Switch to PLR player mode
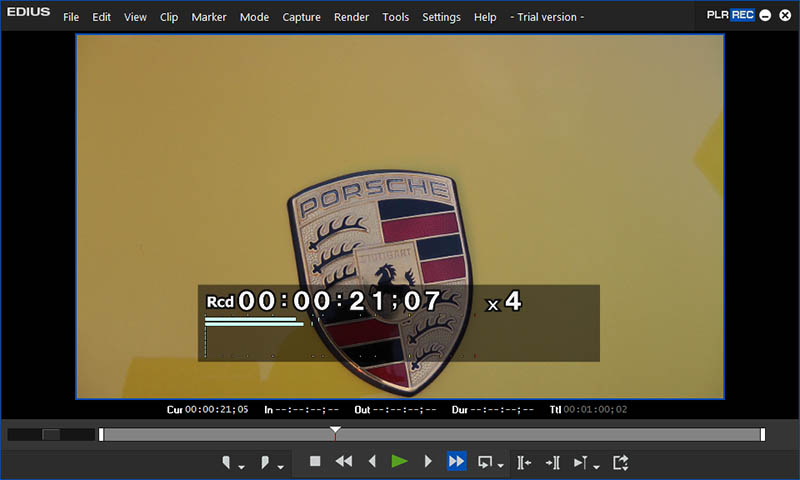 coord(717,15)
